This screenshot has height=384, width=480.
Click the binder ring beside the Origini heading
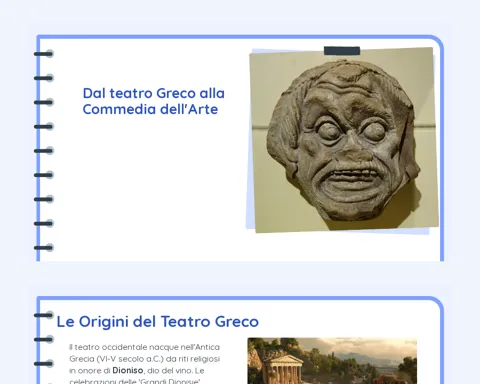pos(44,315)
